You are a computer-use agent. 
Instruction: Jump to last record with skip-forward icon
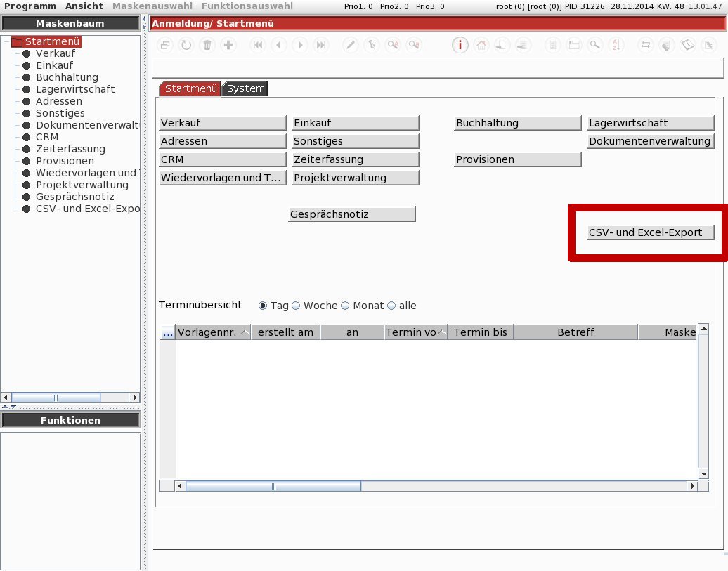(321, 45)
